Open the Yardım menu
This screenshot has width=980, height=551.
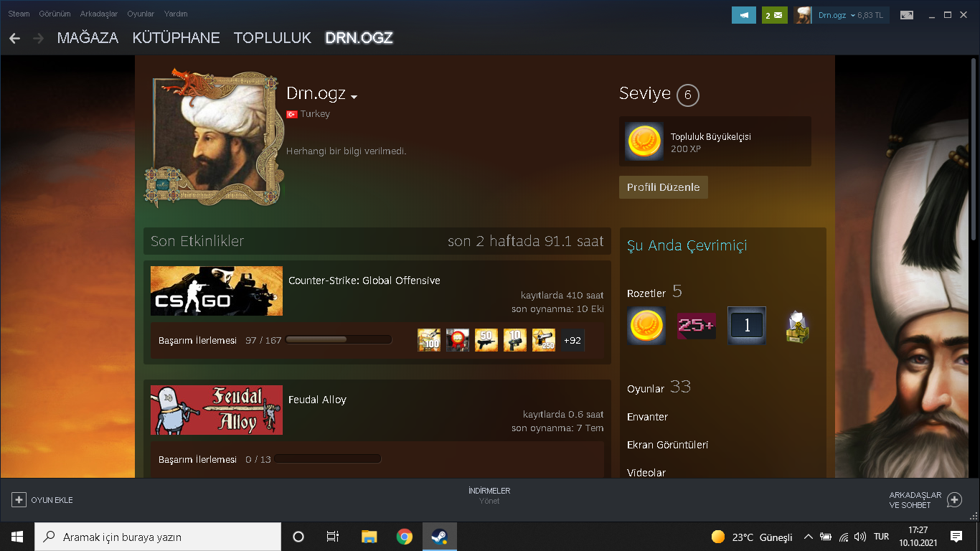176,14
